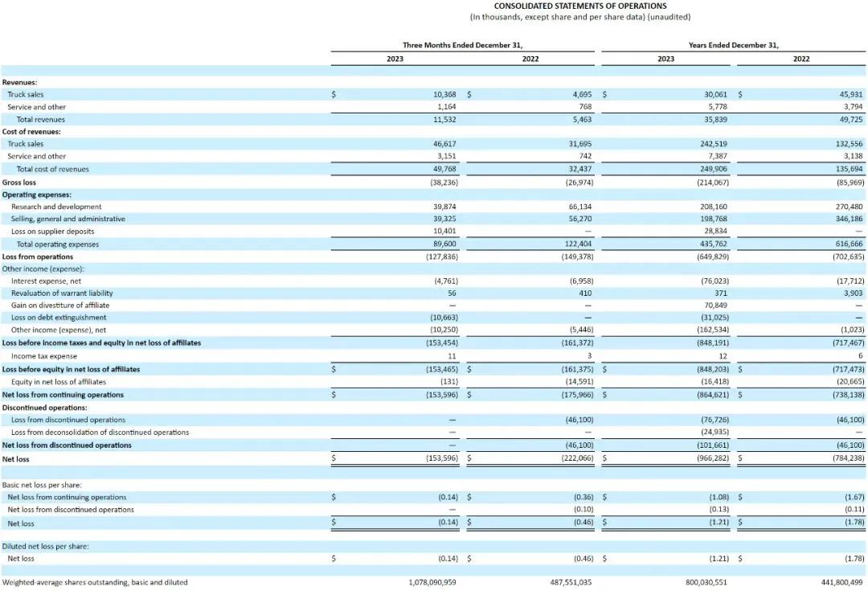Image resolution: width=868 pixels, height=591 pixels.
Task: Click 'Three Months Ended December 31,' header
Action: pyautogui.click(x=462, y=45)
